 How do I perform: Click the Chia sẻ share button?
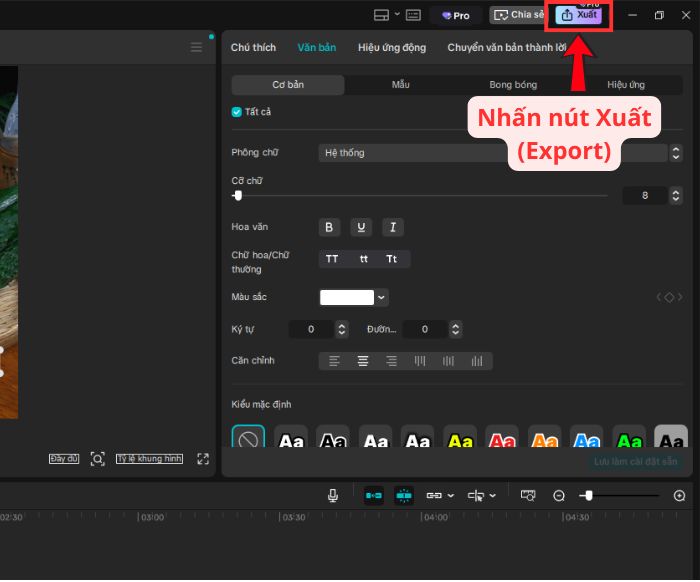[517, 15]
